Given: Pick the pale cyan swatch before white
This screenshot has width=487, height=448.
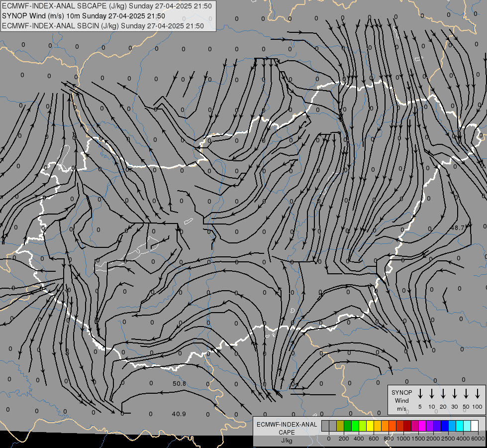Looking at the screenshot, I should 467,426.
